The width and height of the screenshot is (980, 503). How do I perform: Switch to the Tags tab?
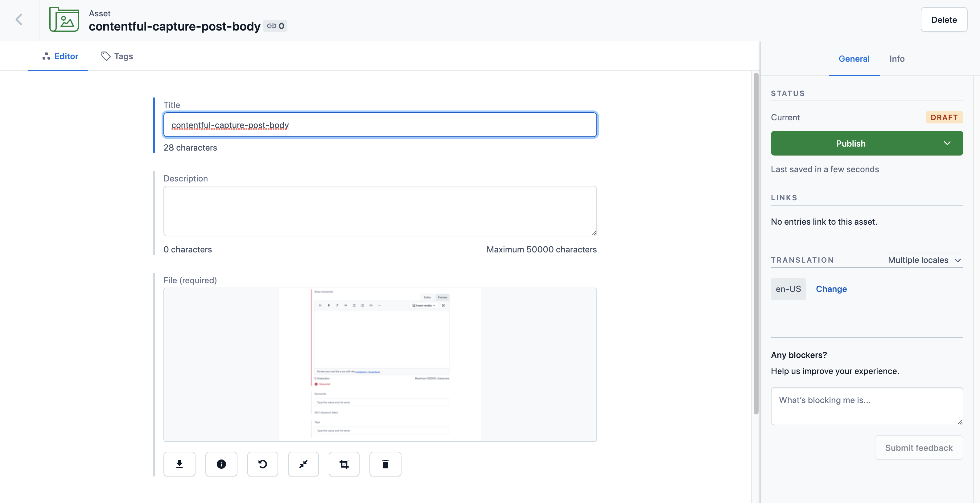117,56
